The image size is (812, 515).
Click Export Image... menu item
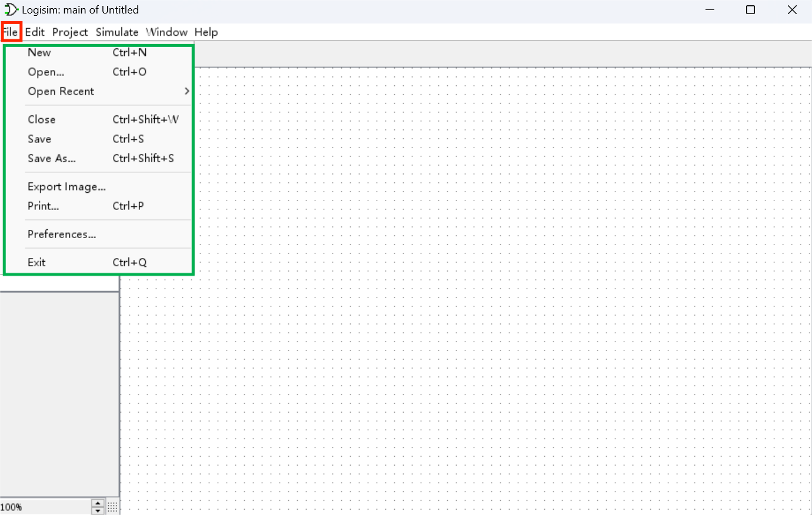(x=66, y=186)
